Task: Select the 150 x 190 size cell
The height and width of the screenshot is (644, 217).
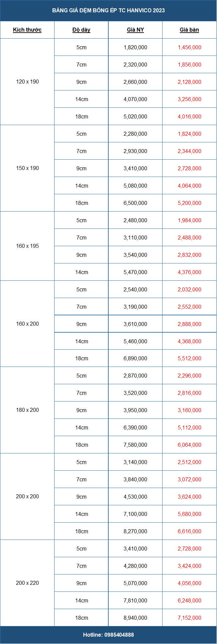Action: (27, 168)
